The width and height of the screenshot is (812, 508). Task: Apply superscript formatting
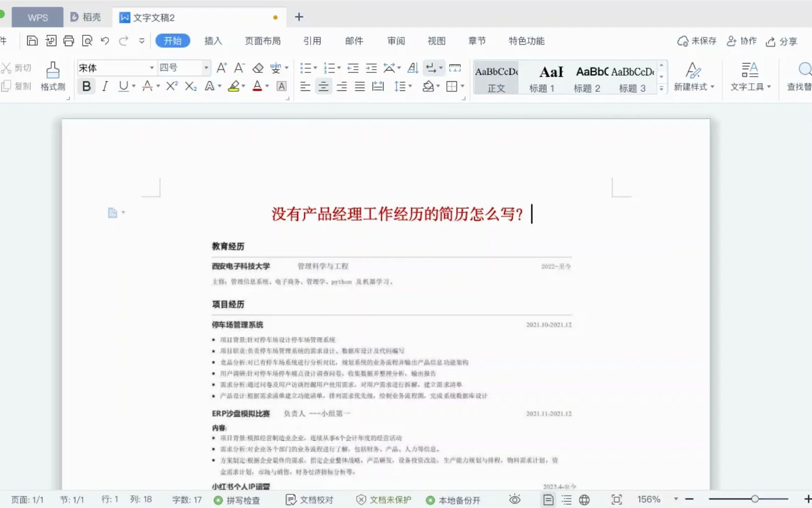(x=172, y=86)
